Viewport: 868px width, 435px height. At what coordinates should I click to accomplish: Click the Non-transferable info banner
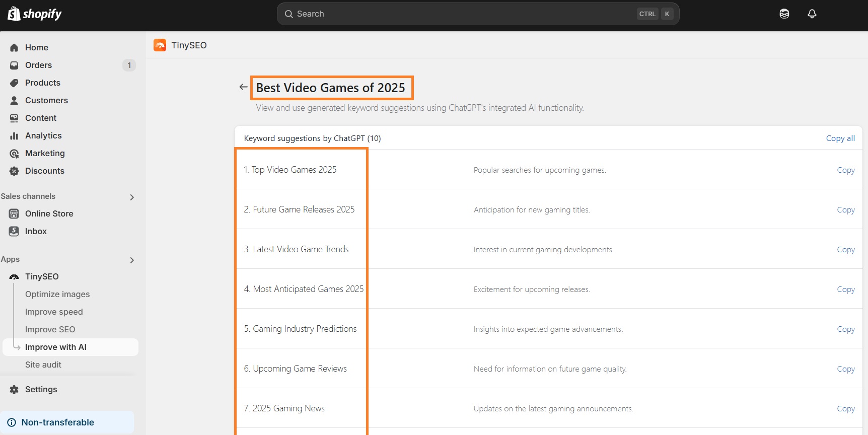[67, 422]
